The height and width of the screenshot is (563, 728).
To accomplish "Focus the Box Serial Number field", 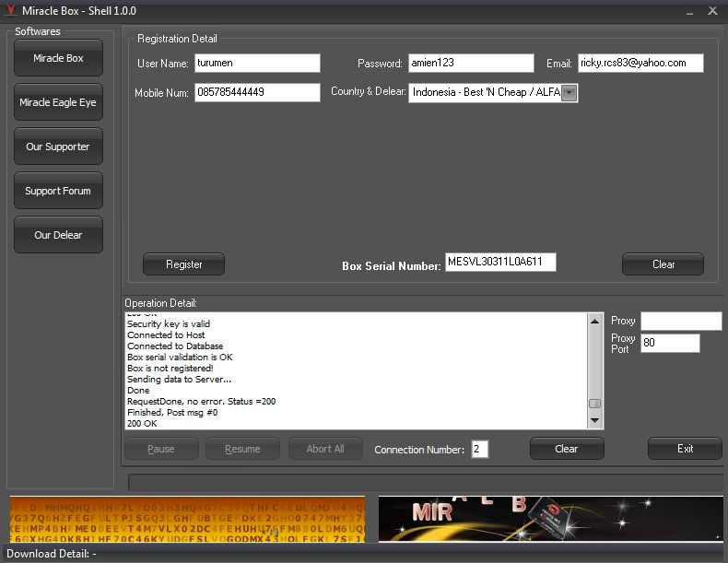I will click(500, 262).
